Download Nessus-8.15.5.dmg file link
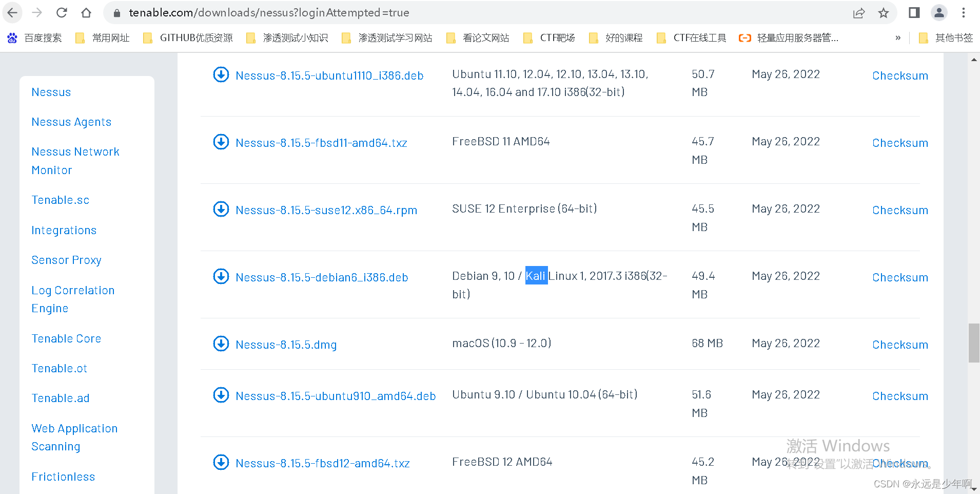This screenshot has height=494, width=980. pos(286,345)
